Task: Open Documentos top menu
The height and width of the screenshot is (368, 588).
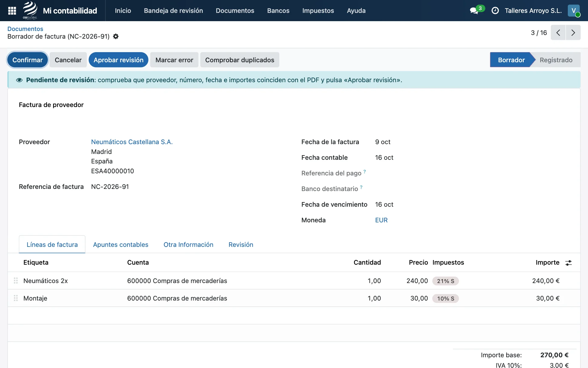Action: (235, 11)
